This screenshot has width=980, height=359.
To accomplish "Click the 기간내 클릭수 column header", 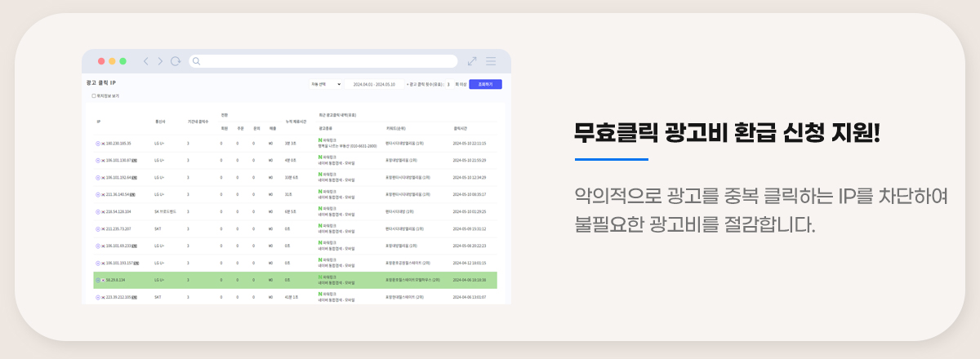I will coord(198,121).
